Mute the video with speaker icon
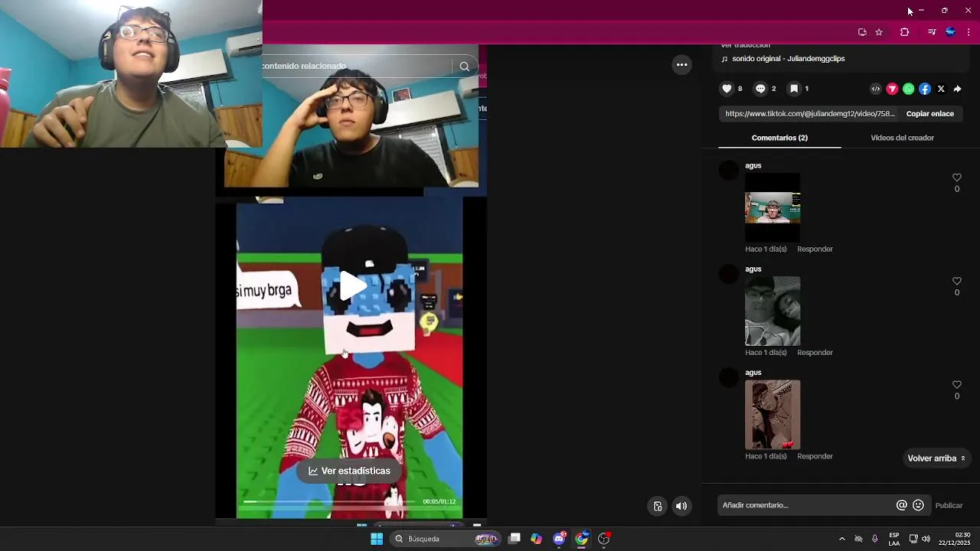Image resolution: width=980 pixels, height=551 pixels. pos(681,506)
